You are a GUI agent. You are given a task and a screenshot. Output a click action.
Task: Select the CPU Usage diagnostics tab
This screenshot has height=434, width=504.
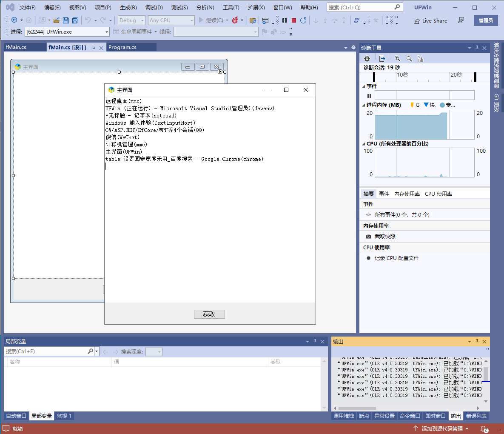click(439, 194)
